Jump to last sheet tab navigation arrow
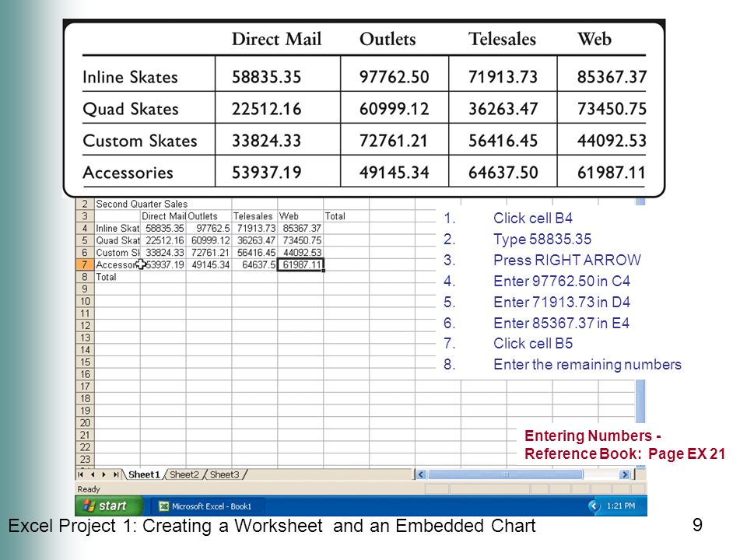This screenshot has width=747, height=560. point(116,474)
